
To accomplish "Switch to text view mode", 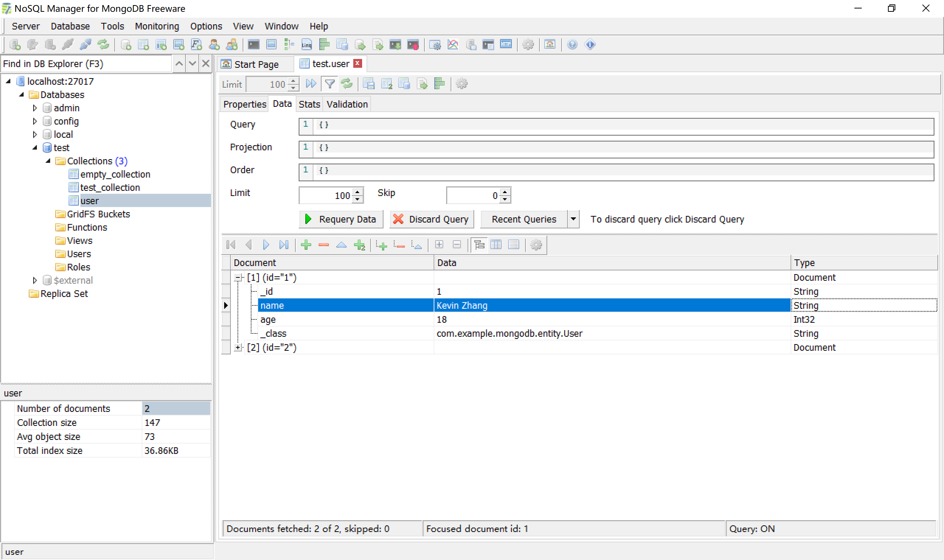I will 513,245.
